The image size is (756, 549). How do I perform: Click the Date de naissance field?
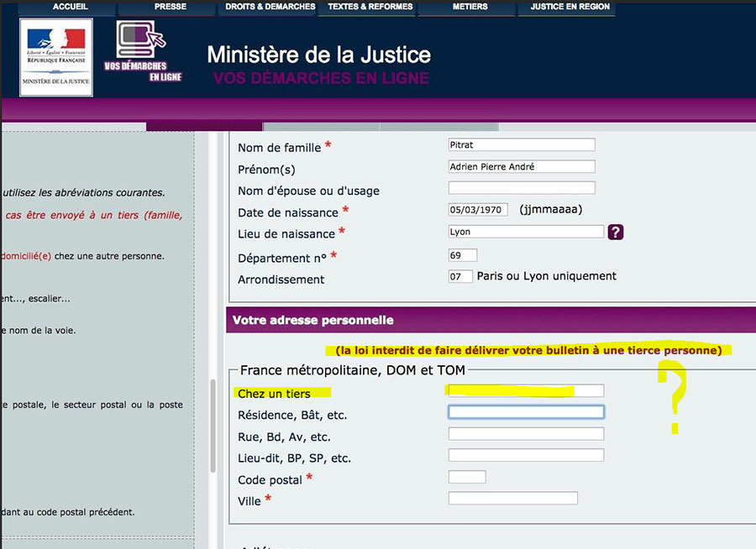click(x=478, y=210)
